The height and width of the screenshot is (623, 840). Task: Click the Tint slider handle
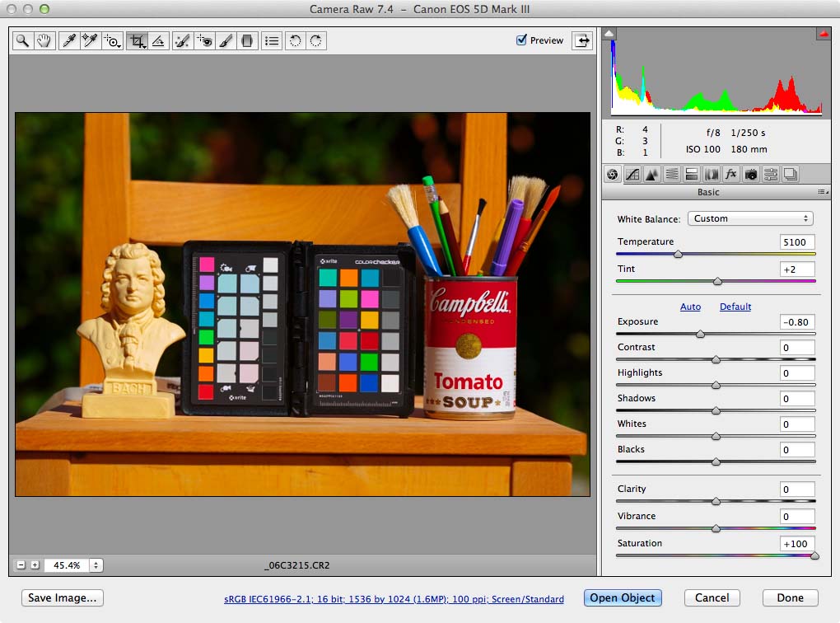(x=718, y=281)
